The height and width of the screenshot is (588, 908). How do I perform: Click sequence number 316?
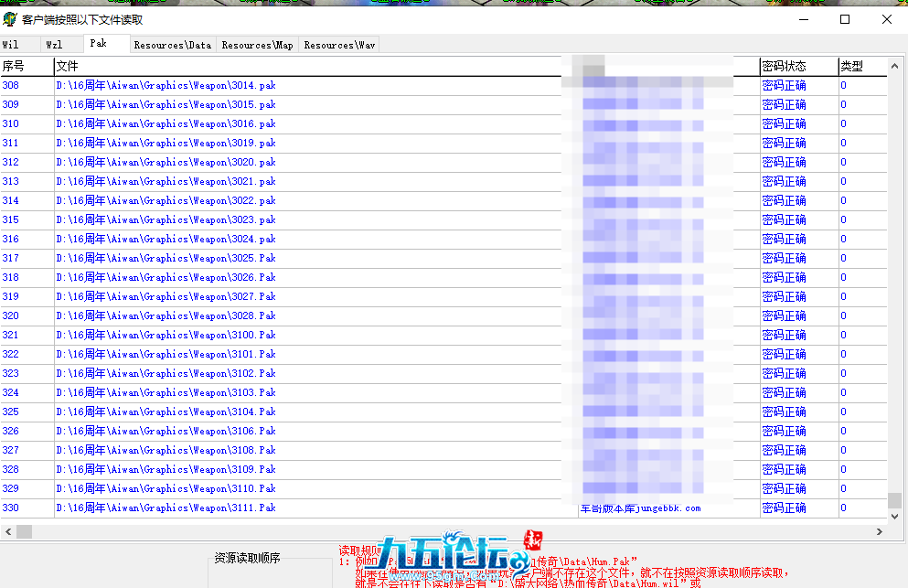pos(10,240)
